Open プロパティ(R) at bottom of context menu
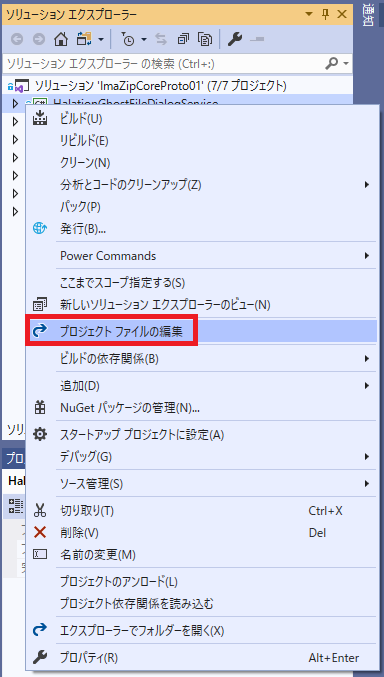The width and height of the screenshot is (384, 677). (x=201, y=658)
